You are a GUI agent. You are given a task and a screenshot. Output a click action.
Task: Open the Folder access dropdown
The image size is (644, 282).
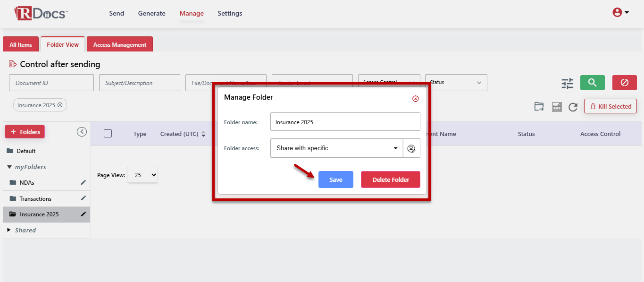point(337,148)
